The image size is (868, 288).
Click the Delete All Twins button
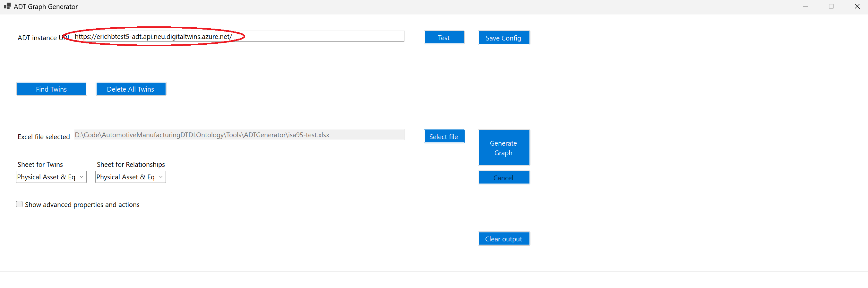click(131, 89)
